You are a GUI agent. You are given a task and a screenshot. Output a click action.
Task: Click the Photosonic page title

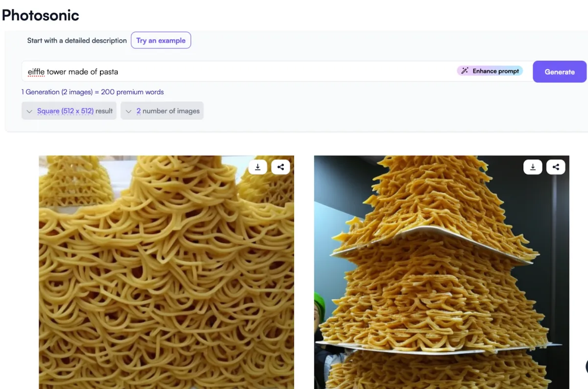tap(41, 15)
